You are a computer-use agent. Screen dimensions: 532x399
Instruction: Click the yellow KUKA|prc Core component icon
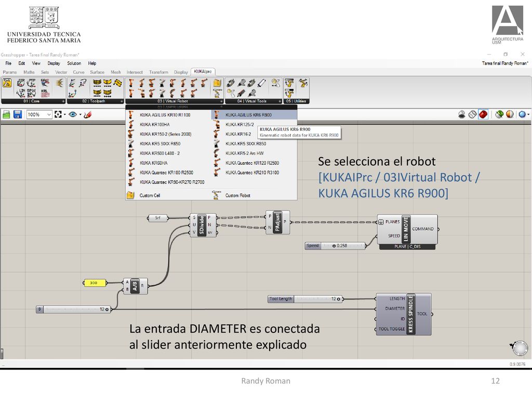point(7,83)
